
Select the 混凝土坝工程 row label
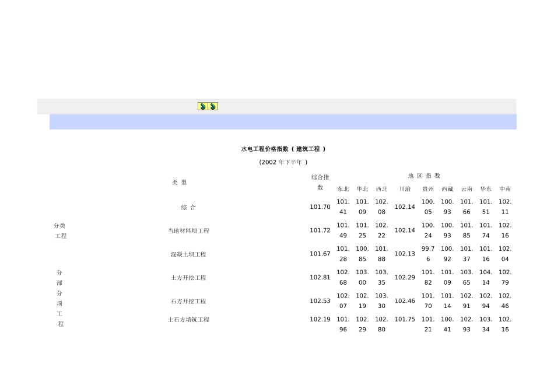pos(188,254)
